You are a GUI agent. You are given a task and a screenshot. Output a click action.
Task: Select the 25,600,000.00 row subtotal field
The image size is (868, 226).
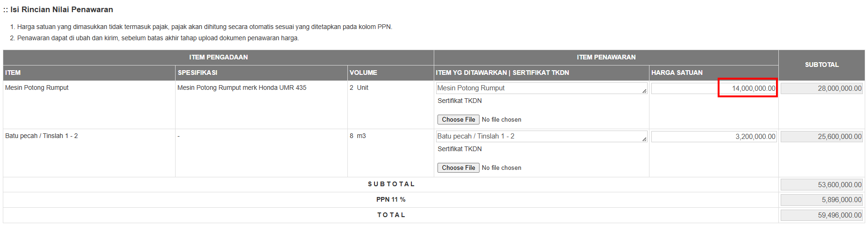tap(821, 137)
